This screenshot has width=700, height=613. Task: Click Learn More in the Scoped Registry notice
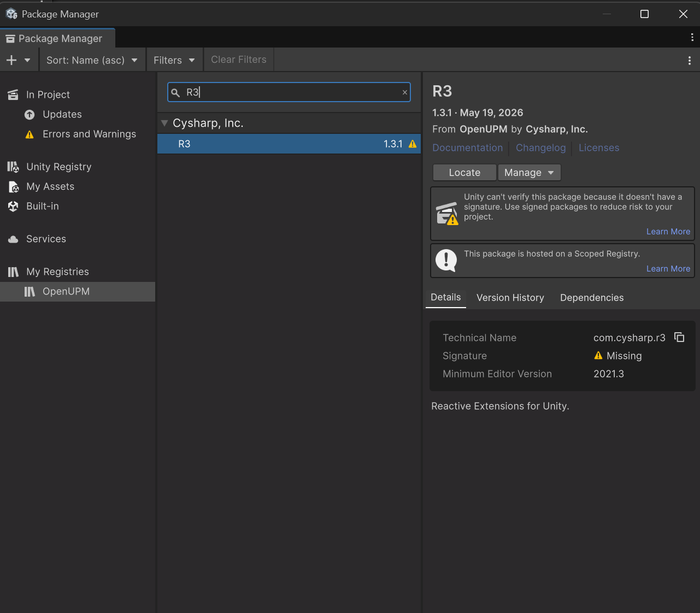[668, 269]
